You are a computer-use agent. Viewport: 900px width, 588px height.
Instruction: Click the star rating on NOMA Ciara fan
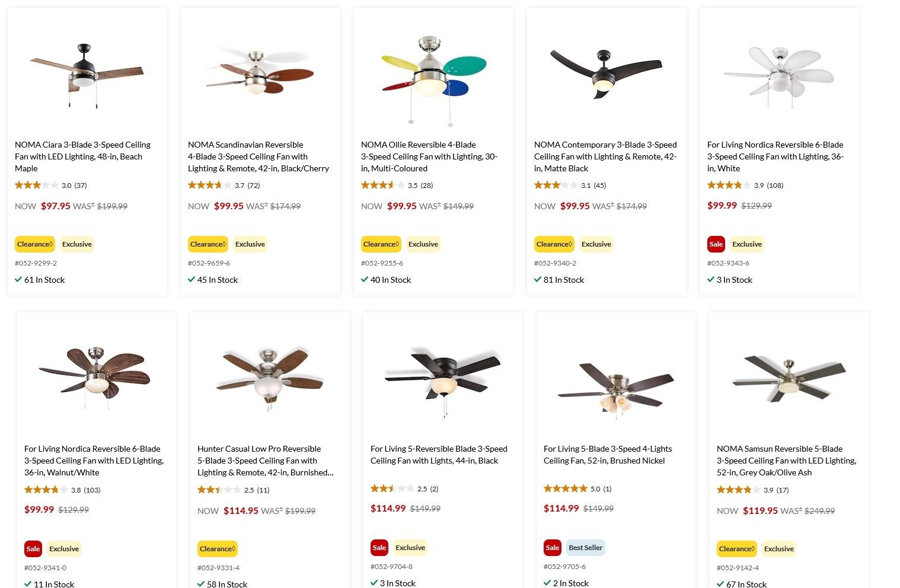coord(36,185)
